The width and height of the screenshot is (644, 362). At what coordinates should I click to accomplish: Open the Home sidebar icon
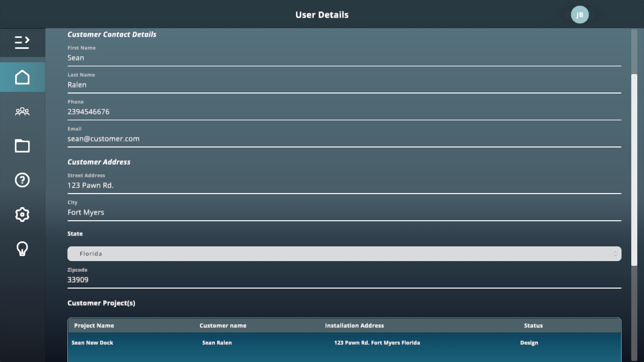(22, 77)
